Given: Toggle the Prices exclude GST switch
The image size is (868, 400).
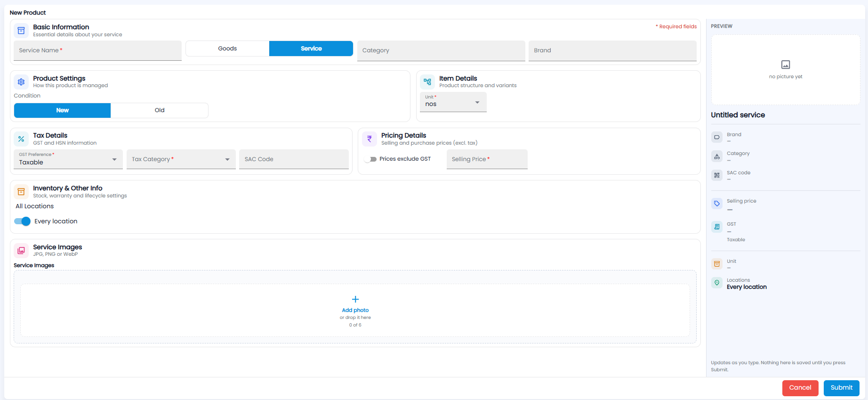Looking at the screenshot, I should pyautogui.click(x=370, y=159).
